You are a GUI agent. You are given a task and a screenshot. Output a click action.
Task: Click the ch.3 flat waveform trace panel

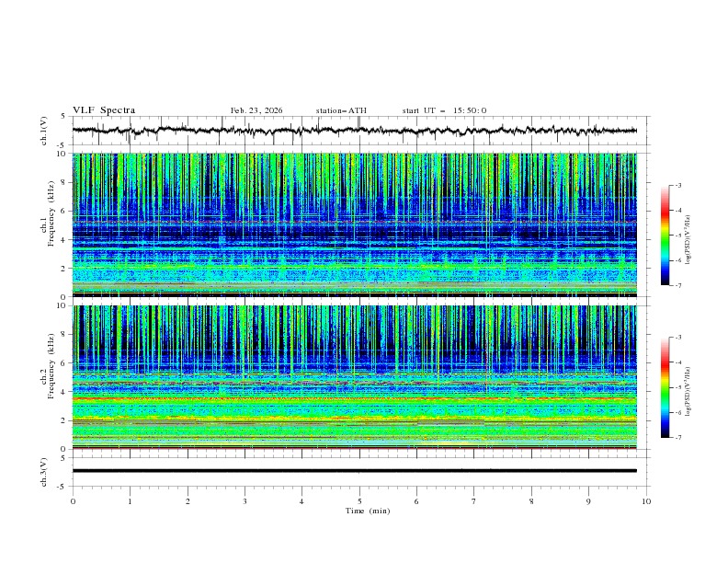(x=361, y=472)
